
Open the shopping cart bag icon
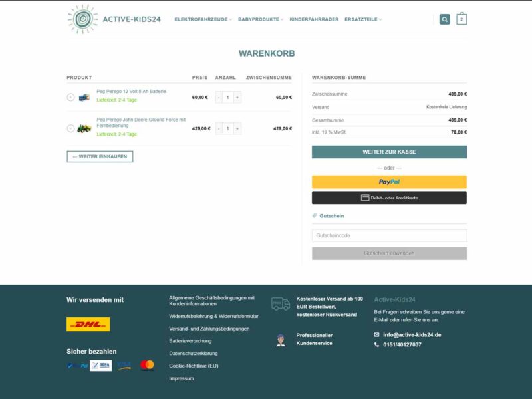(x=462, y=19)
